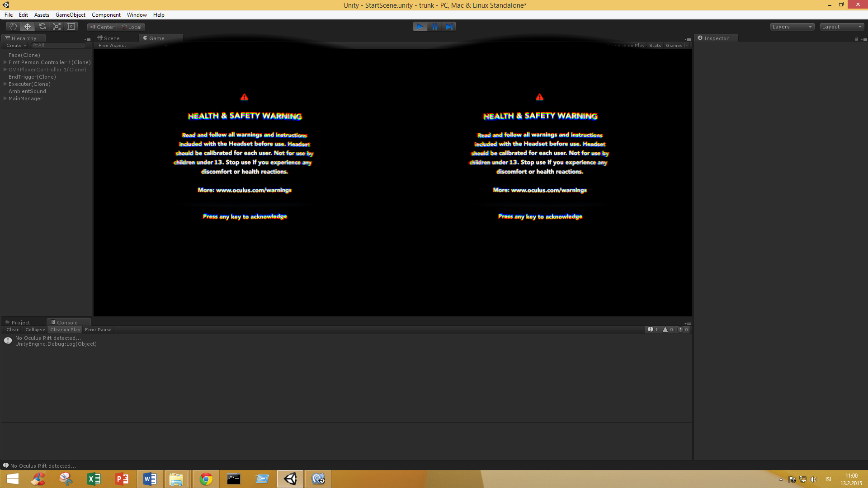The width and height of the screenshot is (868, 488).
Task: Toggle Error Pause in Console
Action: pos(98,330)
